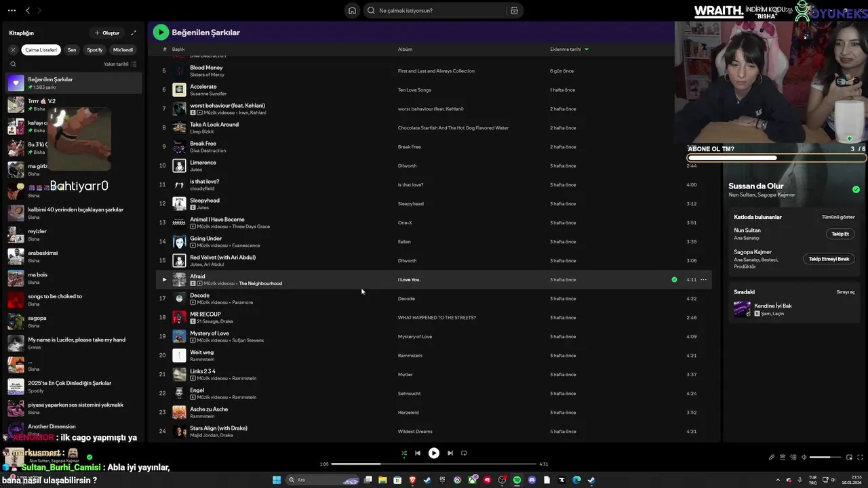Open the queue icon in player bar
Viewport: 868px width, 488px height.
coord(782,457)
